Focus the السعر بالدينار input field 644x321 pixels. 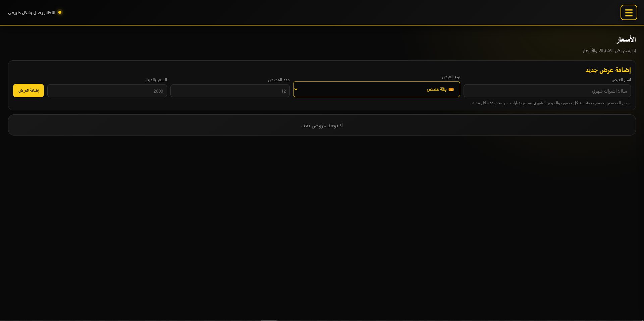pos(107,91)
